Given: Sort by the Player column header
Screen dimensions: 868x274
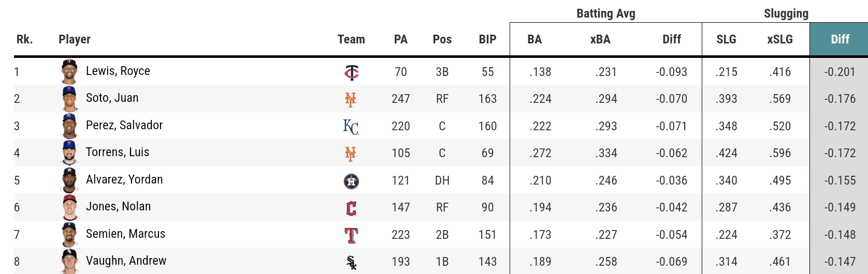Looking at the screenshot, I should (75, 39).
